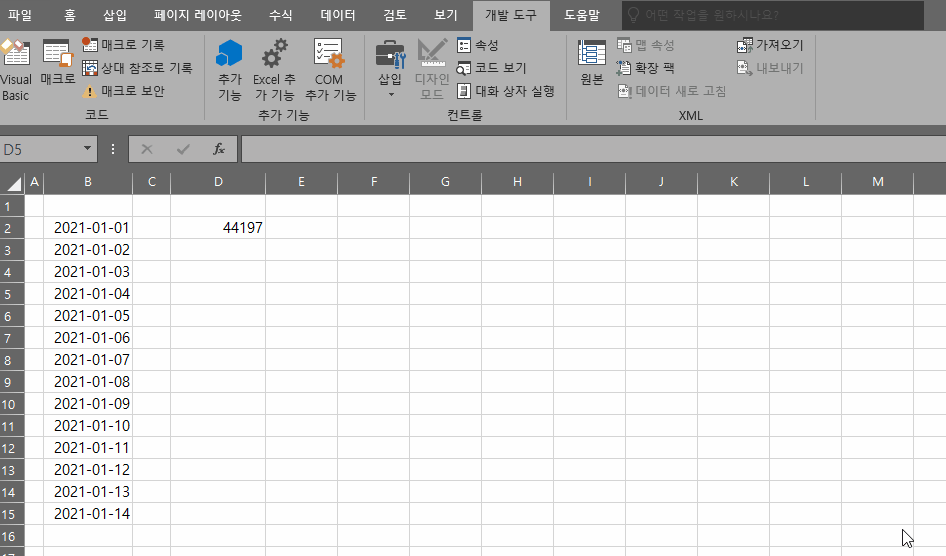946x556 pixels.
Task: Click the formula bar cancel X
Action: click(147, 149)
